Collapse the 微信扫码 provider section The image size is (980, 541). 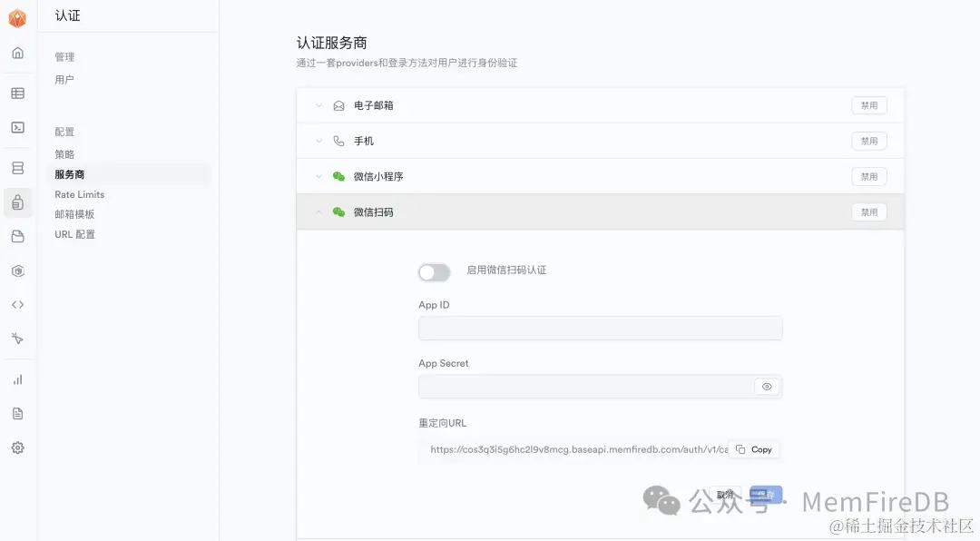tap(318, 211)
